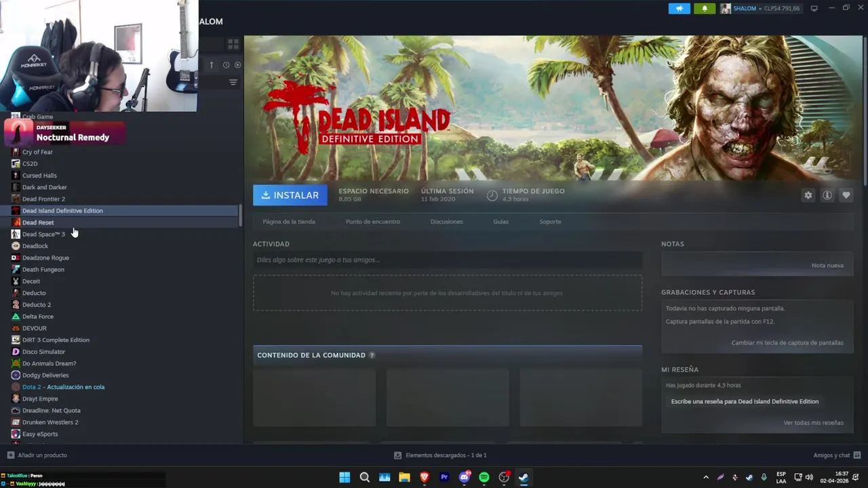Open Amigos y chat
Screen dimensions: 868x488
(x=837, y=455)
